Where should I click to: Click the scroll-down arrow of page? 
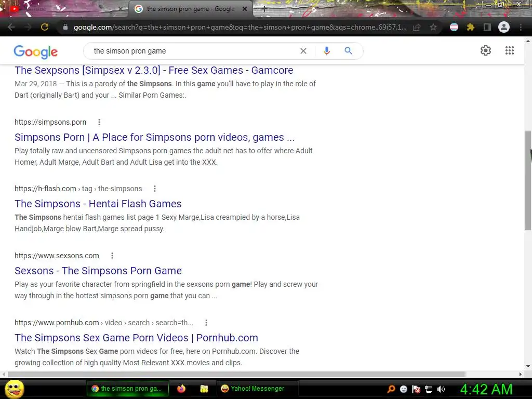coord(528,366)
